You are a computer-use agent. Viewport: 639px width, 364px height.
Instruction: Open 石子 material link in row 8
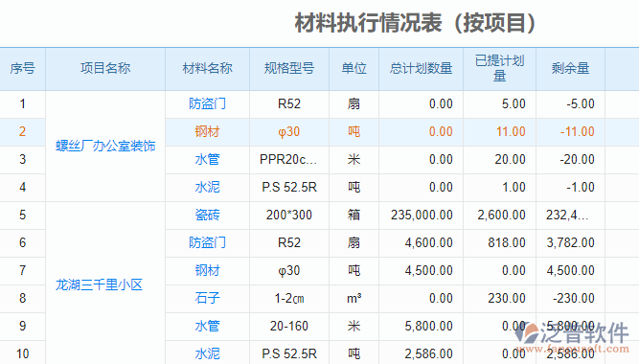pyautogui.click(x=208, y=298)
